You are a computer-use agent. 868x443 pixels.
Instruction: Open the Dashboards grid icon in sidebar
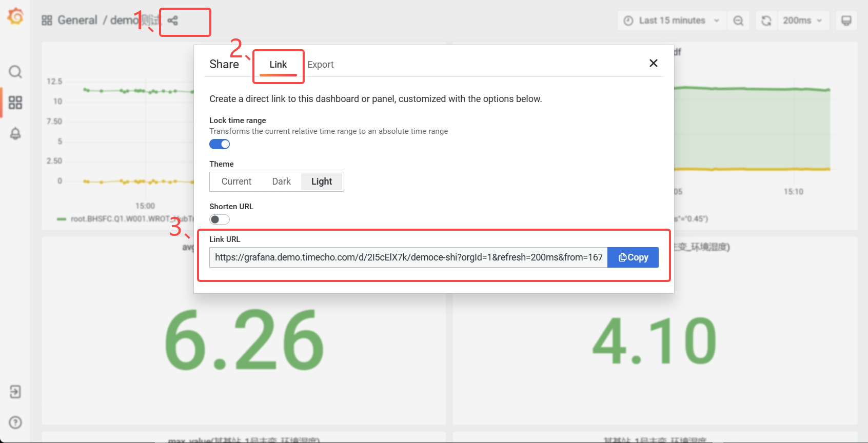[x=15, y=103]
